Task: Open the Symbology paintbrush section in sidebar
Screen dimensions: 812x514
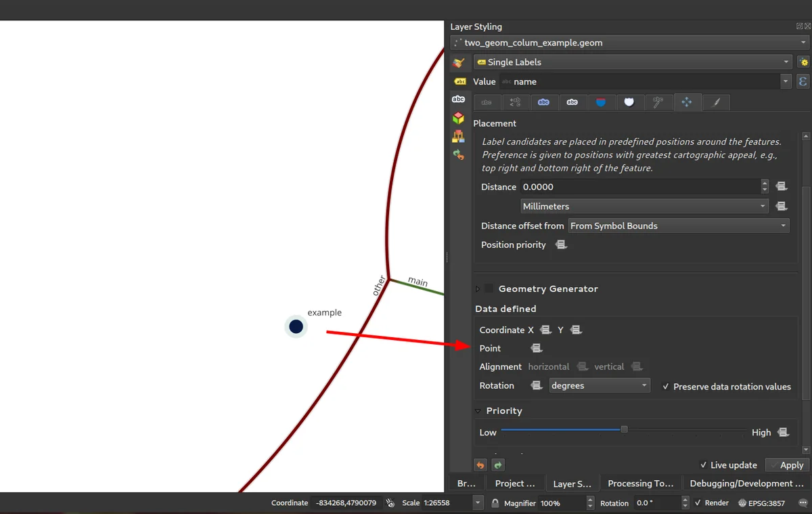Action: click(x=459, y=62)
